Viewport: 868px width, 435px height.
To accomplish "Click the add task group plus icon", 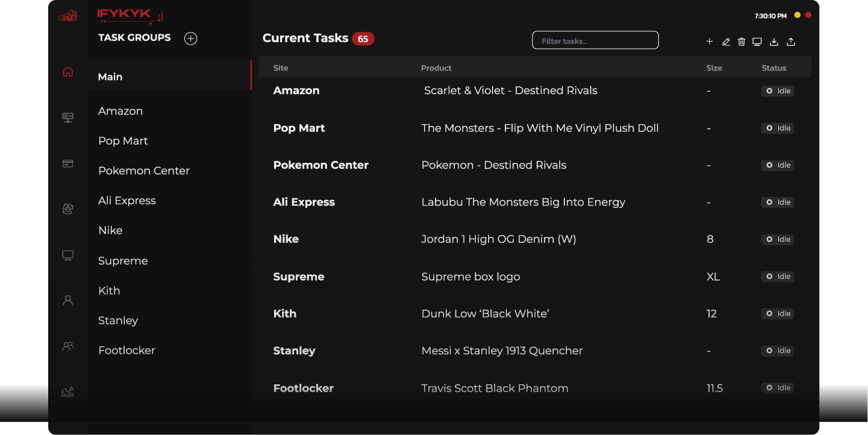I will [x=190, y=39].
